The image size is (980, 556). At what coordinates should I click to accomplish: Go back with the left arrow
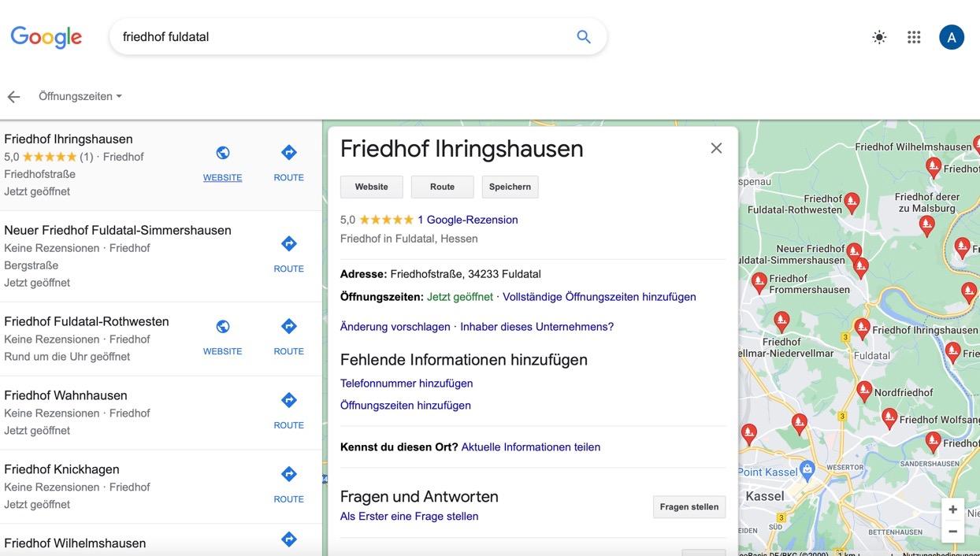pyautogui.click(x=13, y=97)
